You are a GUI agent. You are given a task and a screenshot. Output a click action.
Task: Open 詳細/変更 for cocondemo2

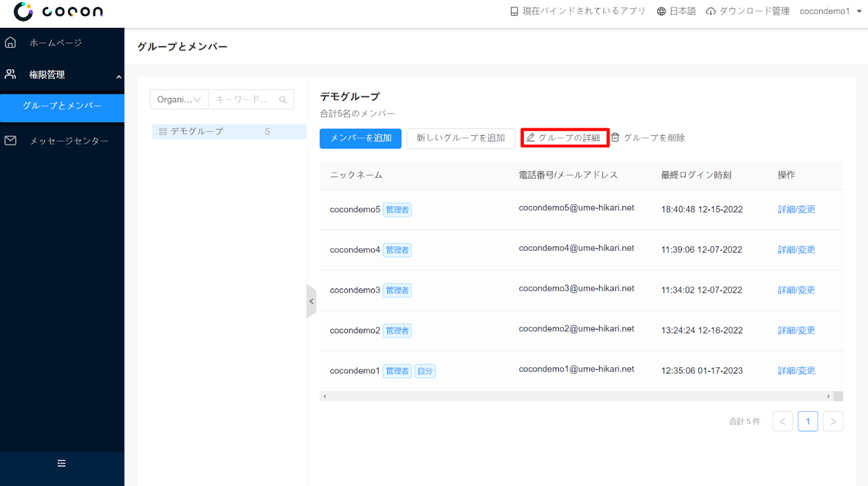coord(797,330)
